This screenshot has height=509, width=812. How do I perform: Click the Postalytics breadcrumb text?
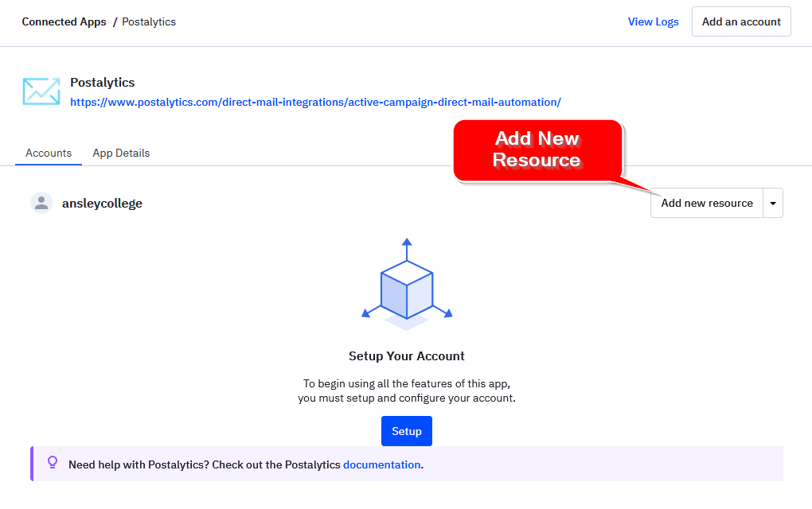[x=149, y=21]
